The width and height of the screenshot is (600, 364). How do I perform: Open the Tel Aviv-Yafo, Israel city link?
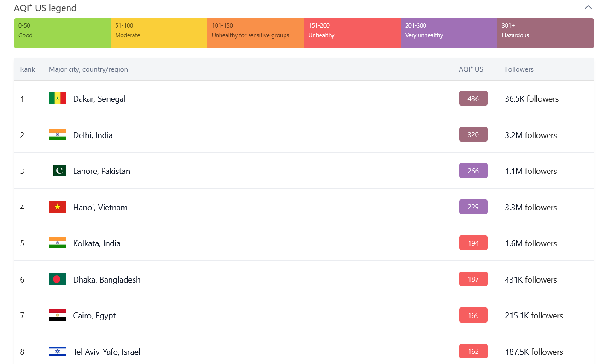tap(107, 352)
